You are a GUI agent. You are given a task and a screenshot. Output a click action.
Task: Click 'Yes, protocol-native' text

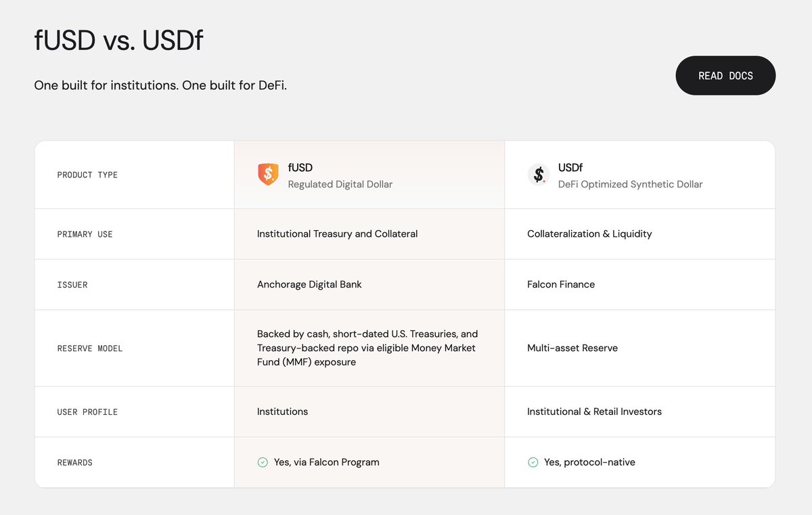pos(590,462)
